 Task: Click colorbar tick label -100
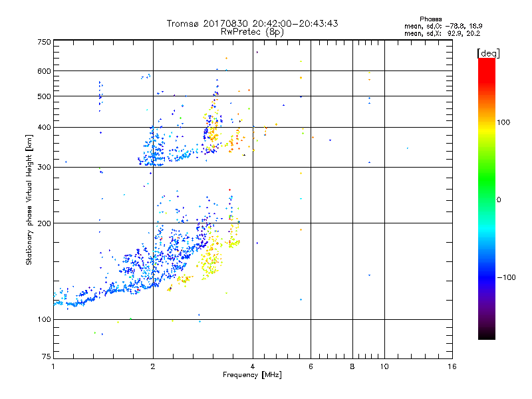coord(507,277)
